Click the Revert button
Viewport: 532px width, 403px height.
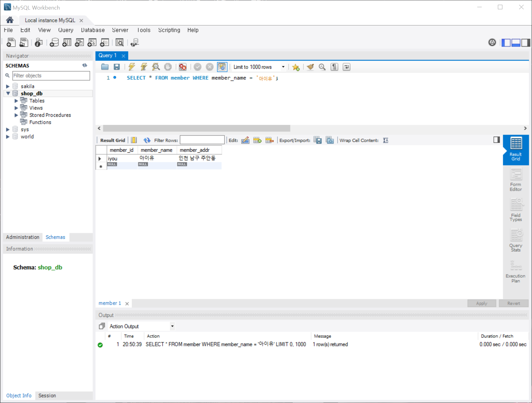[x=513, y=303]
